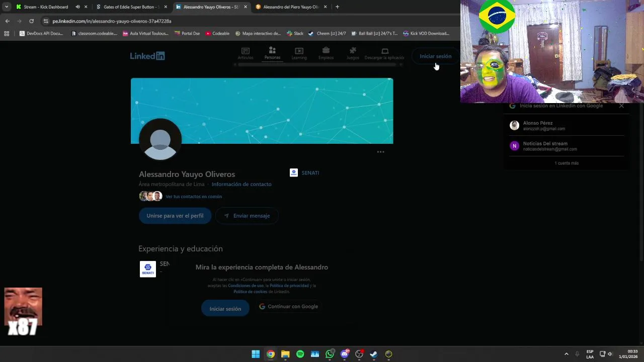Go back in the browser
Viewport: 644px width, 362px height.
coord(7,21)
